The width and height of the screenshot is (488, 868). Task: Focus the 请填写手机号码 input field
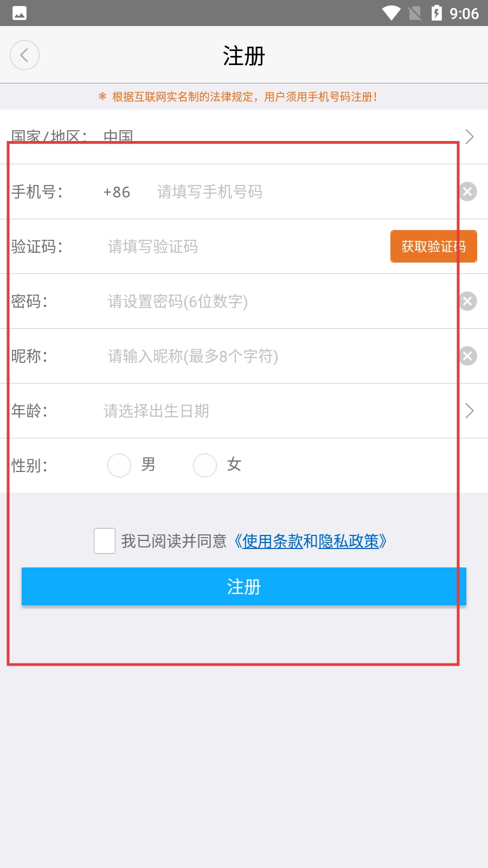304,192
